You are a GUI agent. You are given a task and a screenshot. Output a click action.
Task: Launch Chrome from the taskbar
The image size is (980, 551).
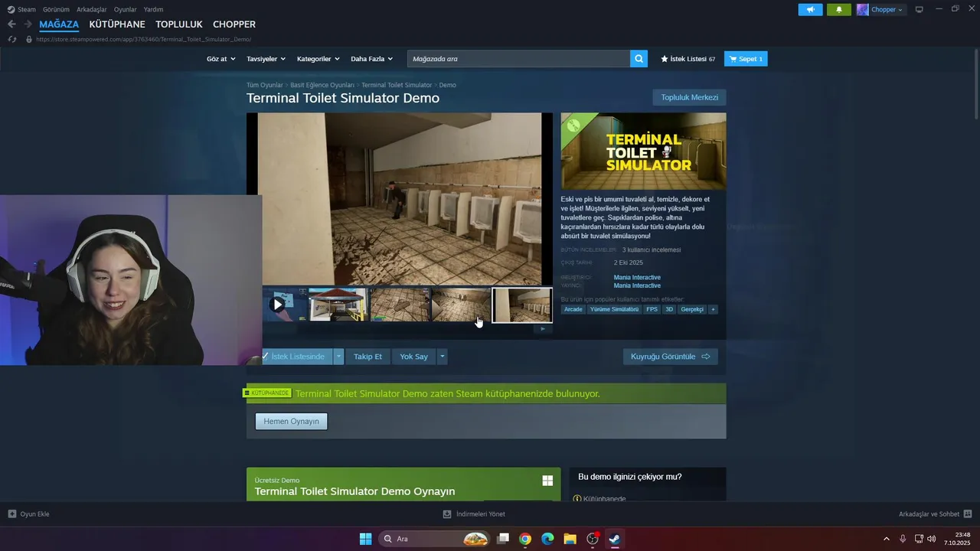click(525, 539)
